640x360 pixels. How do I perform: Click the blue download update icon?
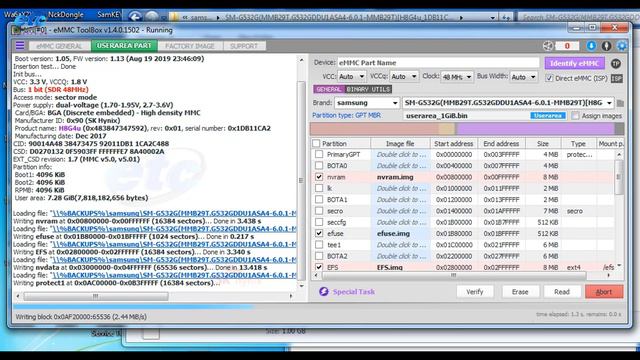(591, 46)
